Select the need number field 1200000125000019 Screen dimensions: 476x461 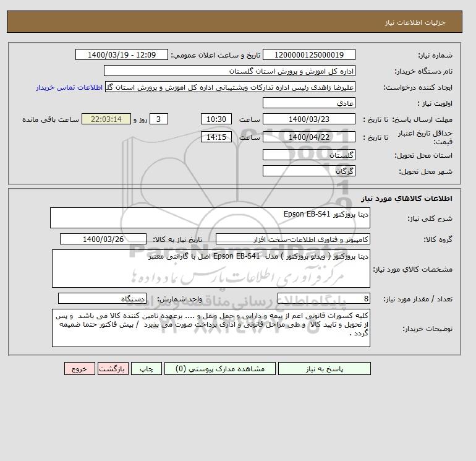click(x=308, y=54)
